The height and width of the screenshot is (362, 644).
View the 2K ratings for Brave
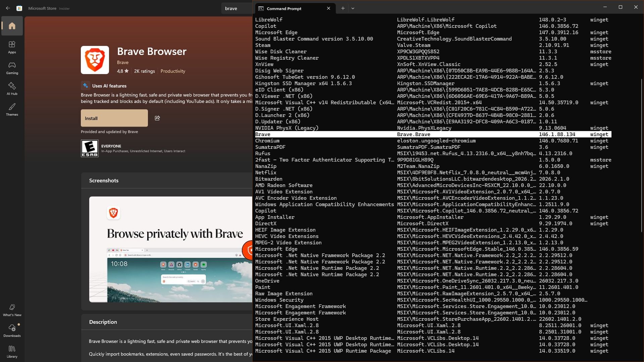coord(145,71)
